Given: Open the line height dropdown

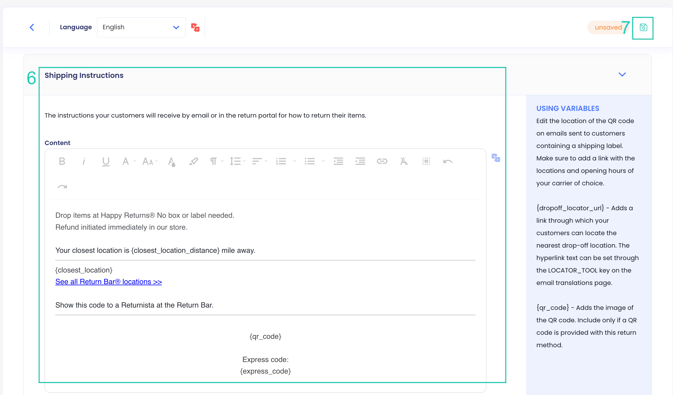Looking at the screenshot, I should pyautogui.click(x=237, y=161).
